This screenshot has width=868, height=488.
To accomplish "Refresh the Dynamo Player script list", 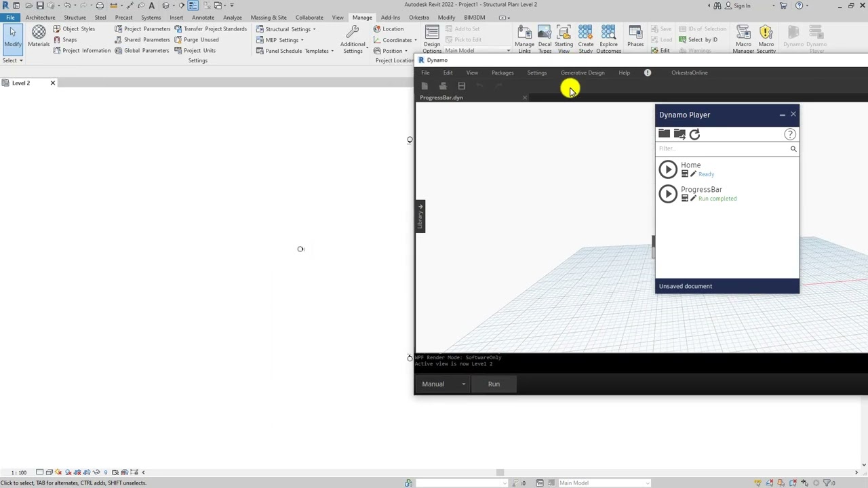I will pos(694,134).
